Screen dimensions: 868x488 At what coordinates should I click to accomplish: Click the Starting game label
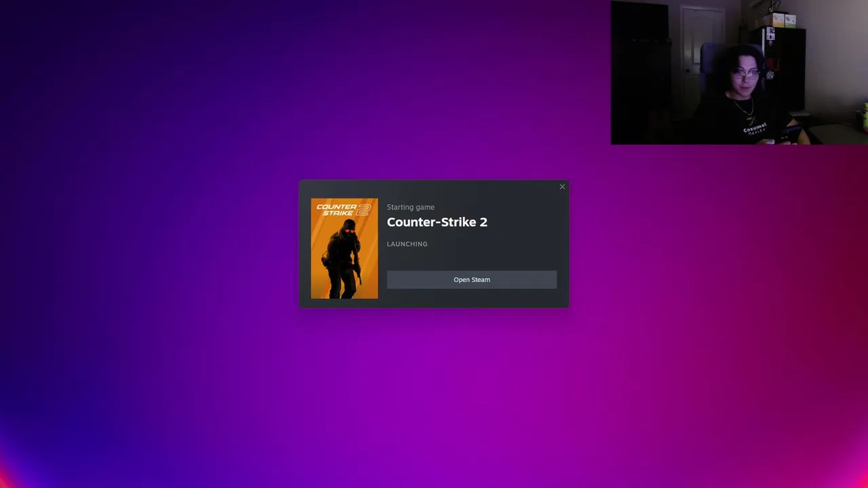click(410, 207)
